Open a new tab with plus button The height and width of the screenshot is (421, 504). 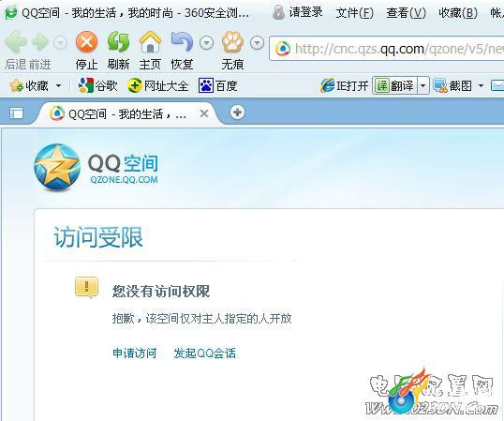(x=238, y=113)
